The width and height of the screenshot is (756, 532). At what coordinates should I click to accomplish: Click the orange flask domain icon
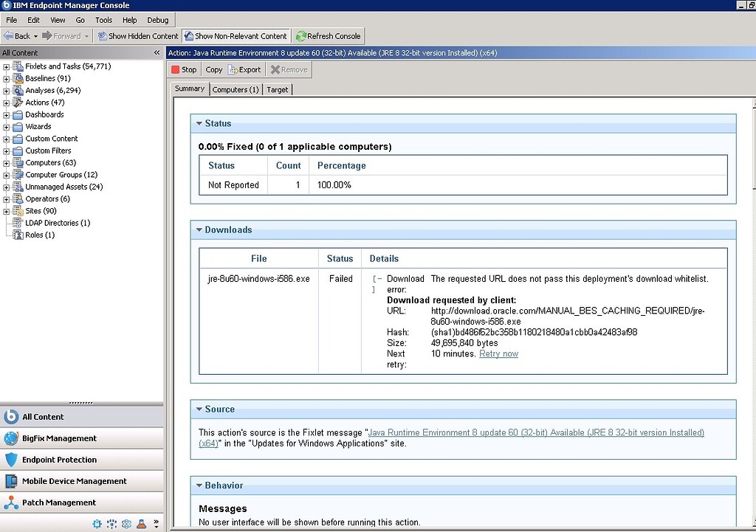(141, 524)
